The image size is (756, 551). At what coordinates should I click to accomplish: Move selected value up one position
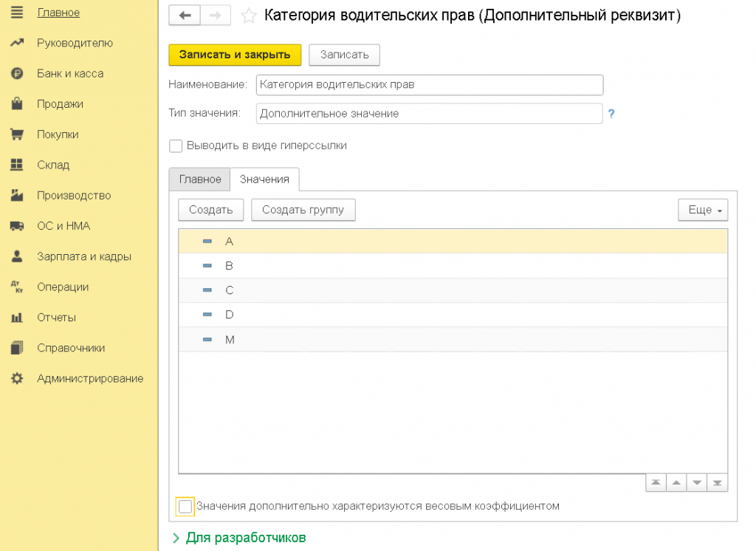click(x=676, y=484)
